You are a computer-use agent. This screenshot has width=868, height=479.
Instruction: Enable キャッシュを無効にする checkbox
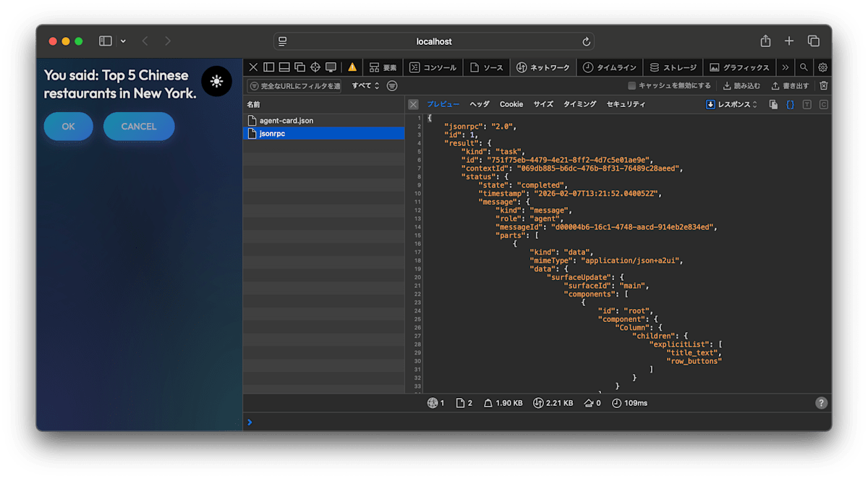click(632, 86)
